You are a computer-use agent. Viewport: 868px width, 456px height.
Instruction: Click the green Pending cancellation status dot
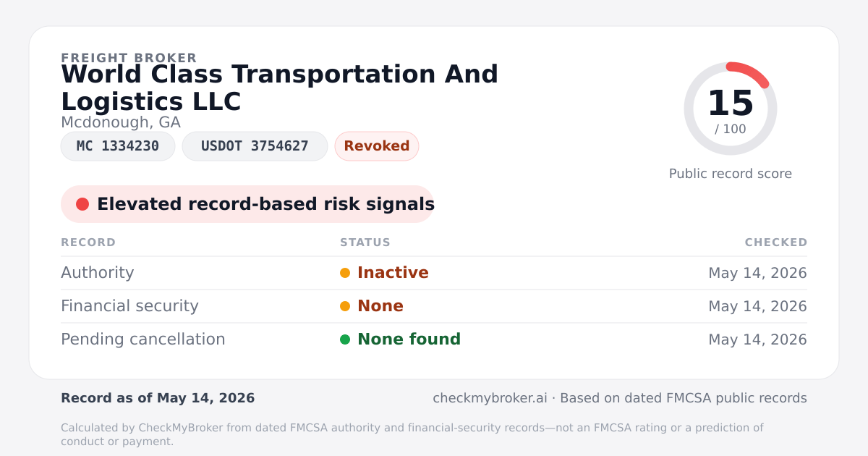click(345, 339)
